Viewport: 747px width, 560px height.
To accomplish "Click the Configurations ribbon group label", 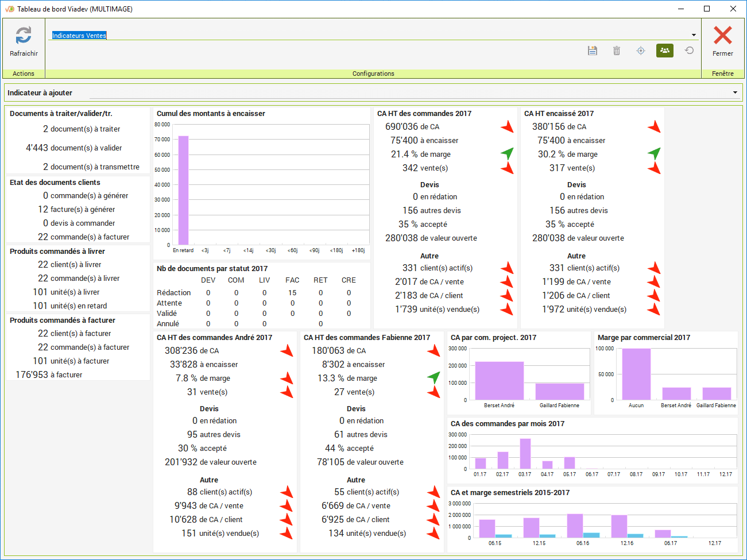I will [373, 74].
